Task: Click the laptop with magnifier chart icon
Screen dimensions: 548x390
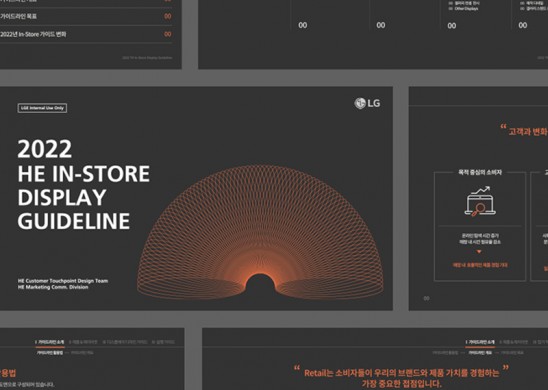Action: point(480,201)
